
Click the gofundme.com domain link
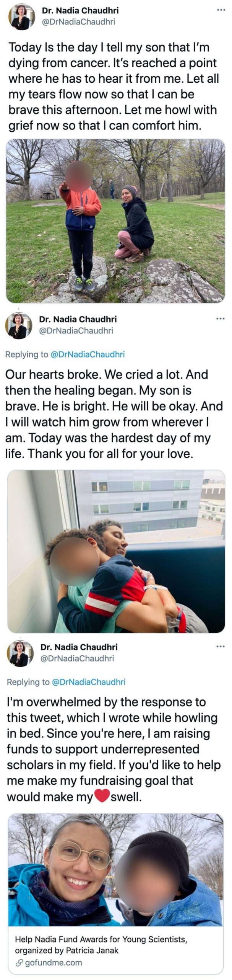tap(54, 962)
